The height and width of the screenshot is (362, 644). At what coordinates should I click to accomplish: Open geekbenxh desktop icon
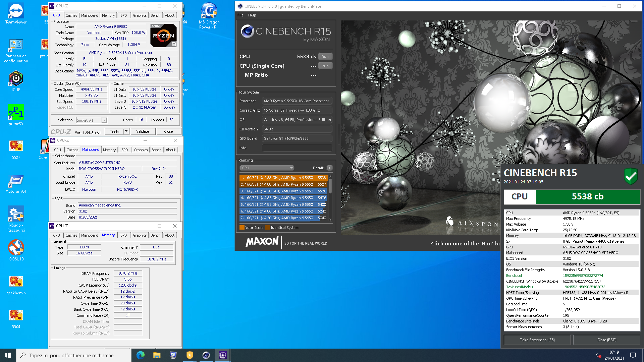(x=16, y=285)
